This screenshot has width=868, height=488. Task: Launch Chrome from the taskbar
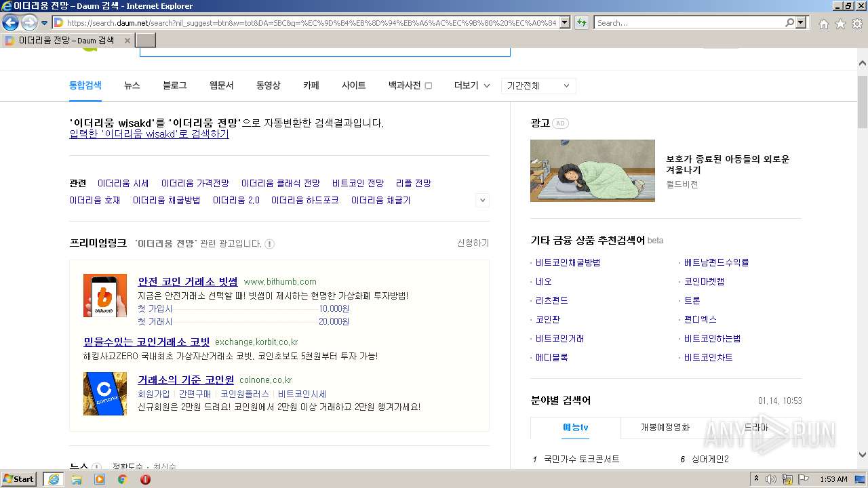(123, 479)
